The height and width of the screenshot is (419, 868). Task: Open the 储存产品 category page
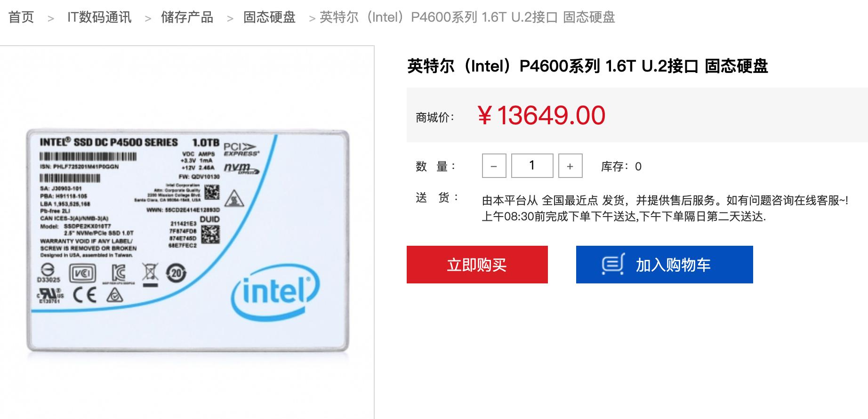click(x=187, y=17)
